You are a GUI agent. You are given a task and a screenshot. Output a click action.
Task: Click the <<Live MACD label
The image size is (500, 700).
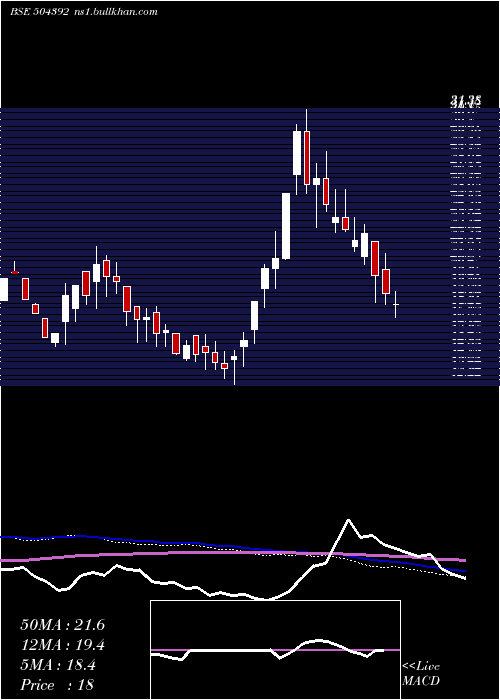click(x=421, y=674)
